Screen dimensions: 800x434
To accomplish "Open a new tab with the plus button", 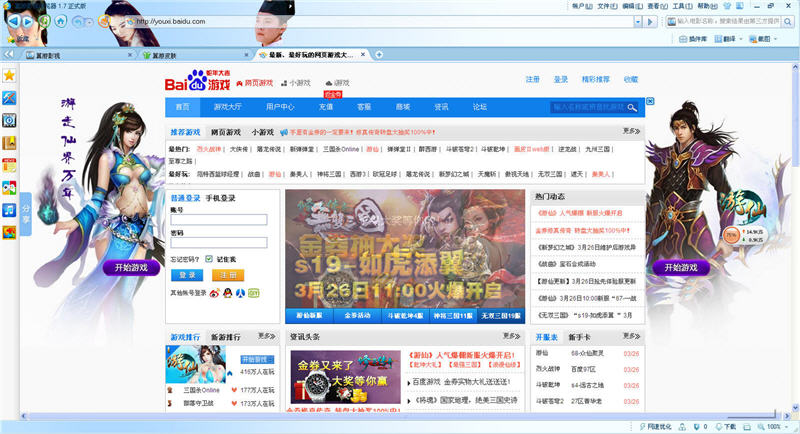I will (x=379, y=55).
